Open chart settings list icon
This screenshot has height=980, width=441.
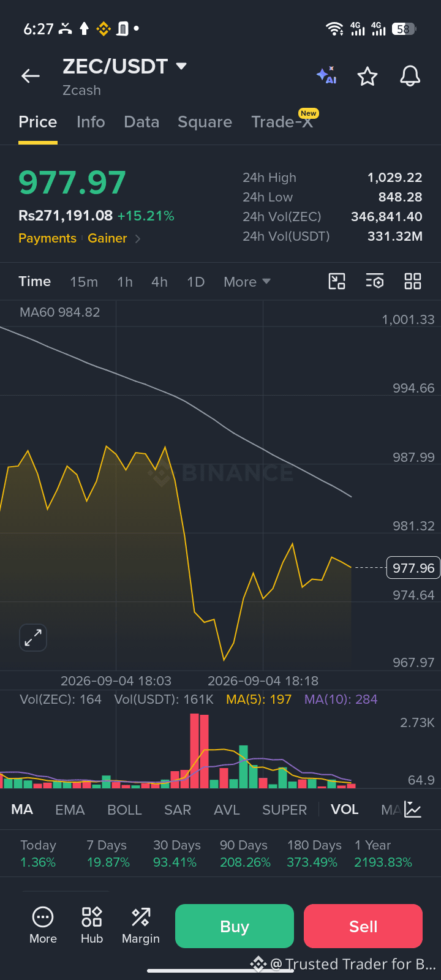pyautogui.click(x=375, y=281)
